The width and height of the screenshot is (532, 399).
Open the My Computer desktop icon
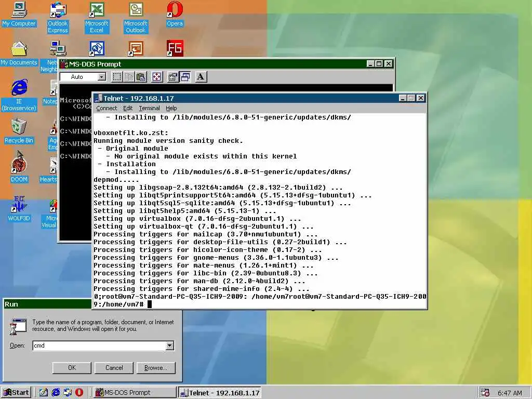[x=19, y=15]
